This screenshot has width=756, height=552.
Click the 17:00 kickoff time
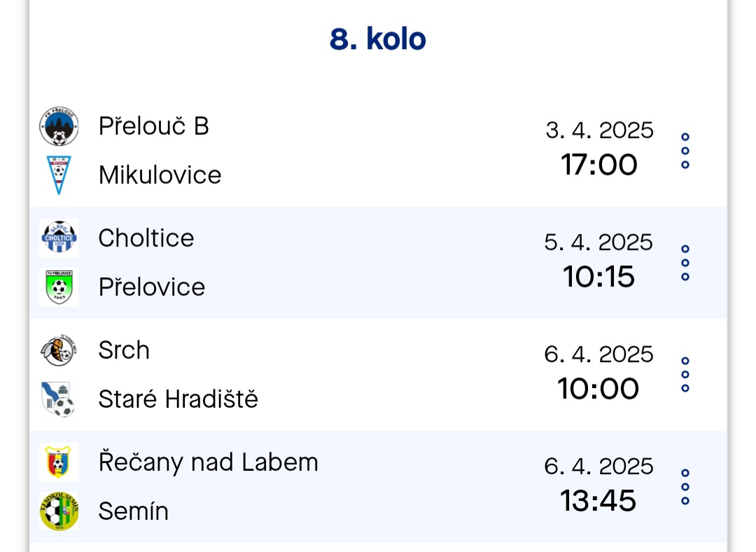click(x=598, y=165)
